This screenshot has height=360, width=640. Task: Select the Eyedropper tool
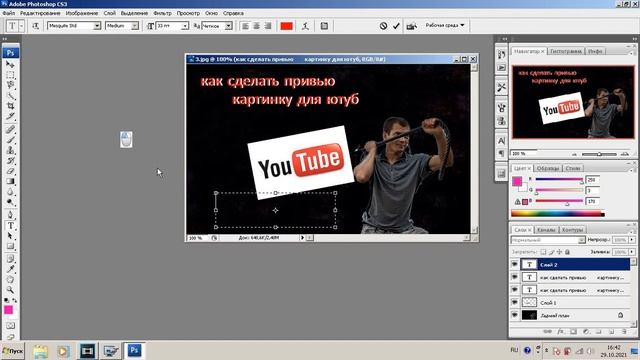tap(10, 269)
